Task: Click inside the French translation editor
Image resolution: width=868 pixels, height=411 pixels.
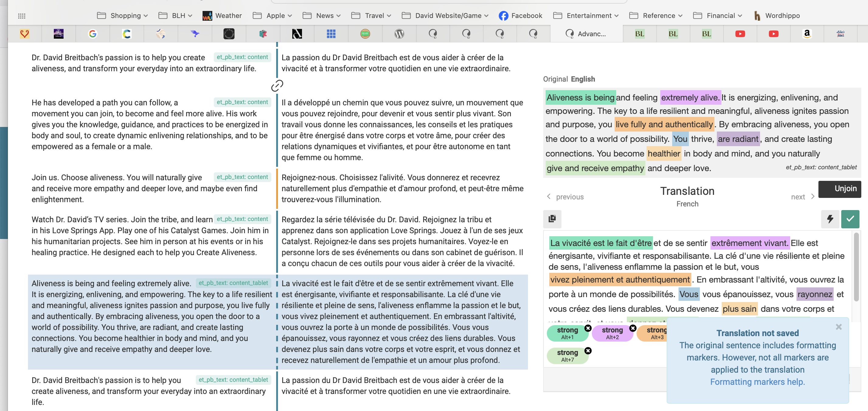Action: click(x=697, y=276)
